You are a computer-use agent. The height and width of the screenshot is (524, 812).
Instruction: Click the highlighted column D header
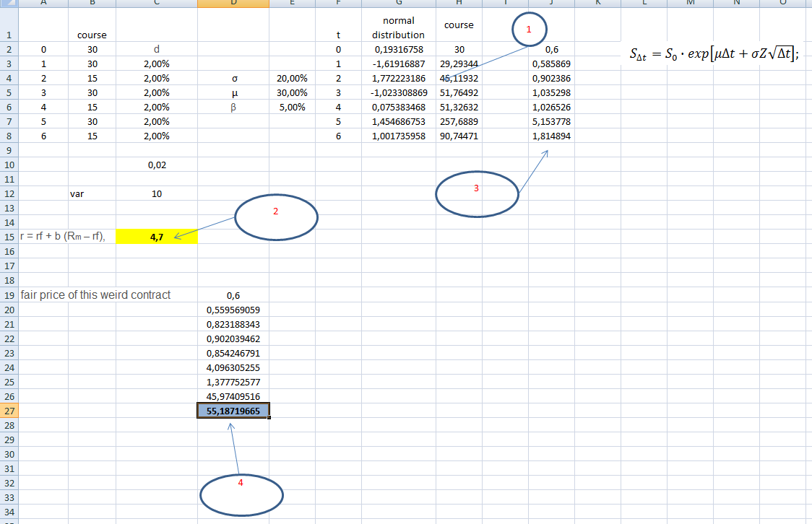233,4
